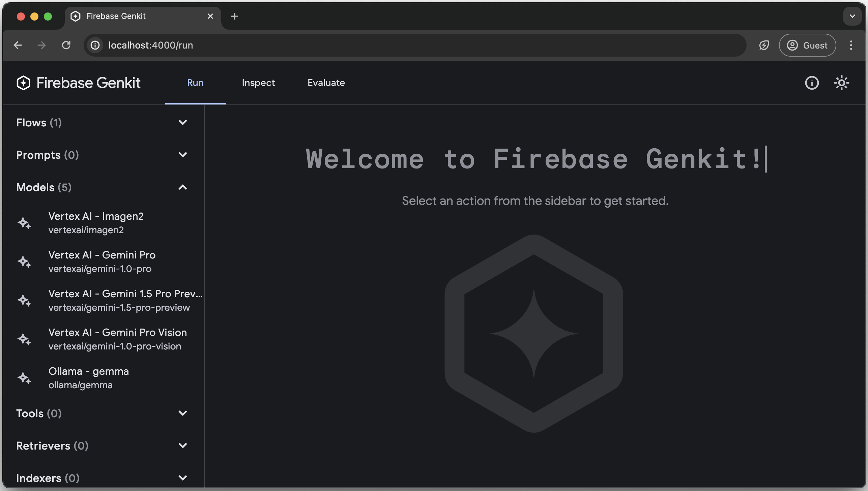The image size is (868, 491).
Task: Toggle the Prompts section visibility
Action: tap(182, 155)
